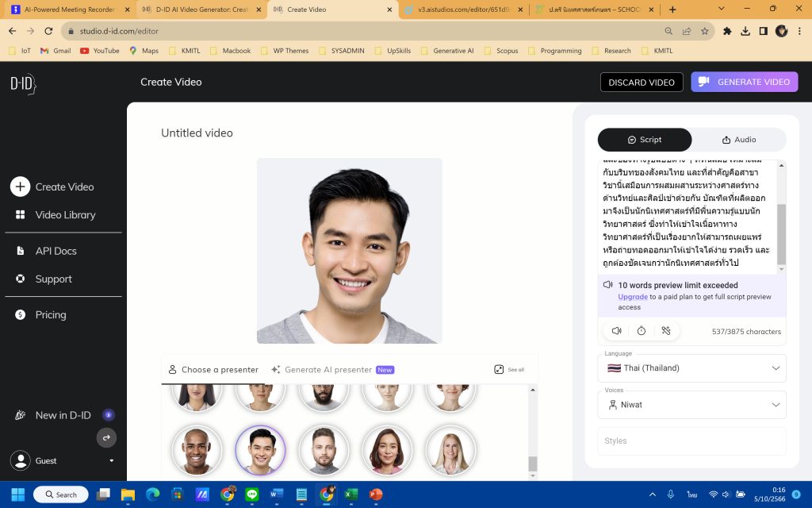Click the GENERATE VIDEO button
Screen dimensions: 812x508
coord(744,81)
